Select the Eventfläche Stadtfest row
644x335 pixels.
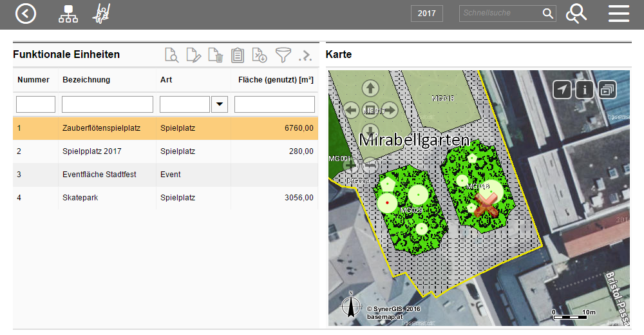[x=166, y=175]
